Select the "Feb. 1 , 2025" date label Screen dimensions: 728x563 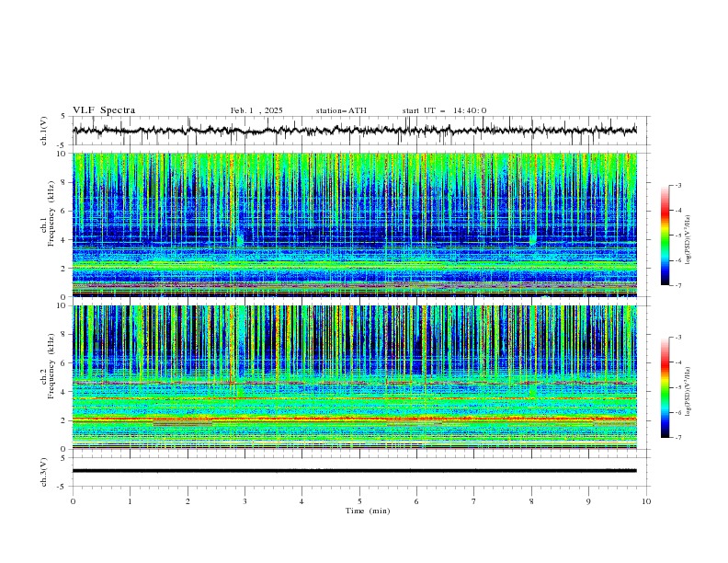pyautogui.click(x=256, y=110)
